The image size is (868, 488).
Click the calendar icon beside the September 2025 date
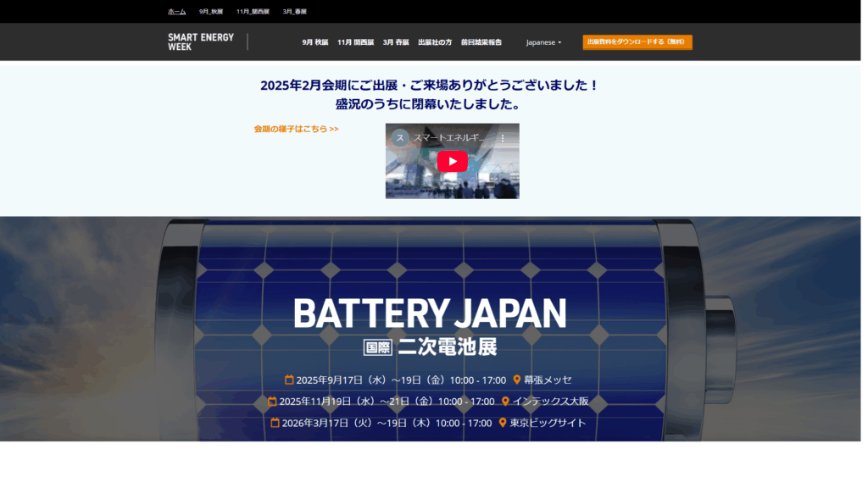[x=289, y=380]
